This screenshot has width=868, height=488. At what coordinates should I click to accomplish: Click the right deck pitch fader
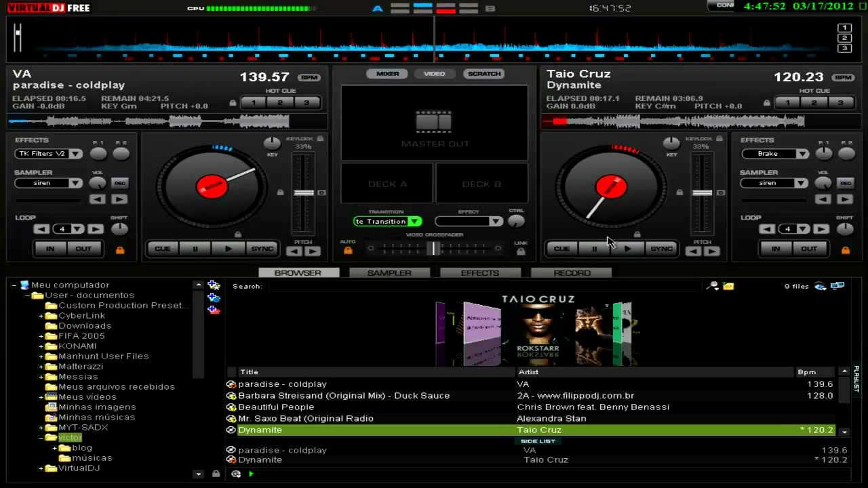[x=702, y=193]
